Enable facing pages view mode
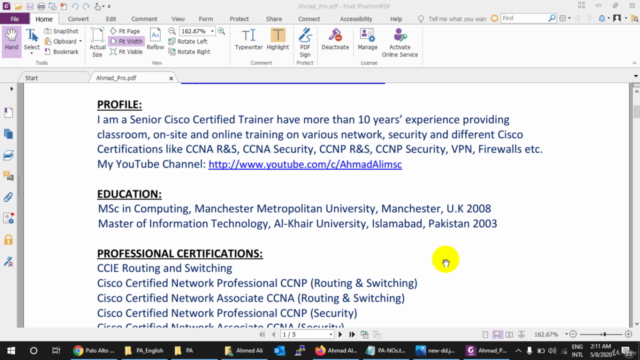640x360 pixels. 509,335
